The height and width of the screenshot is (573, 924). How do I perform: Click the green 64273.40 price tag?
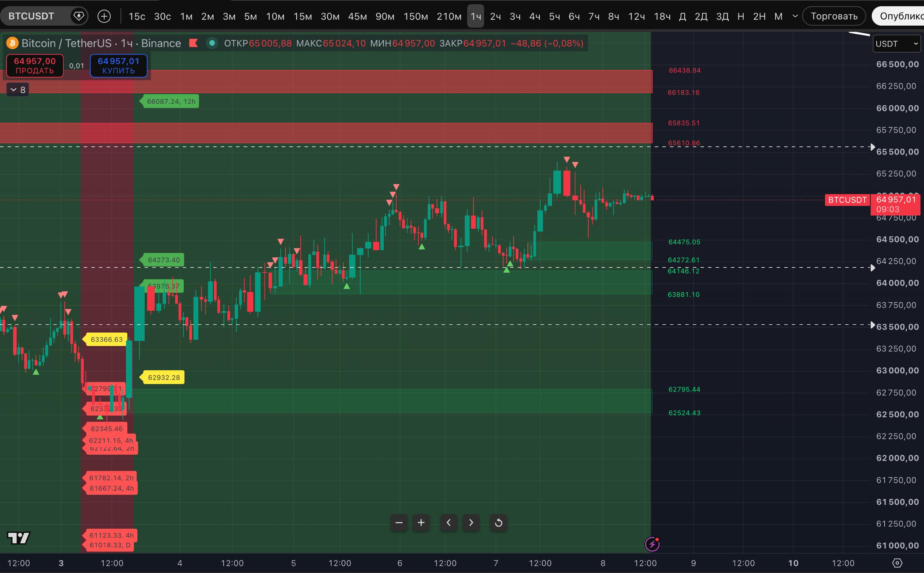click(x=162, y=259)
